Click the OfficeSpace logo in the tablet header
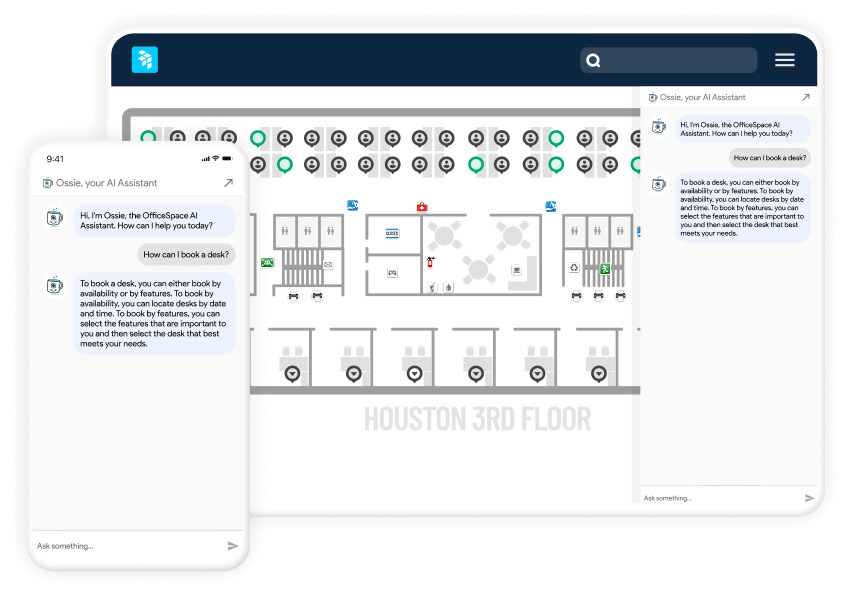The width and height of the screenshot is (849, 595). point(145,60)
